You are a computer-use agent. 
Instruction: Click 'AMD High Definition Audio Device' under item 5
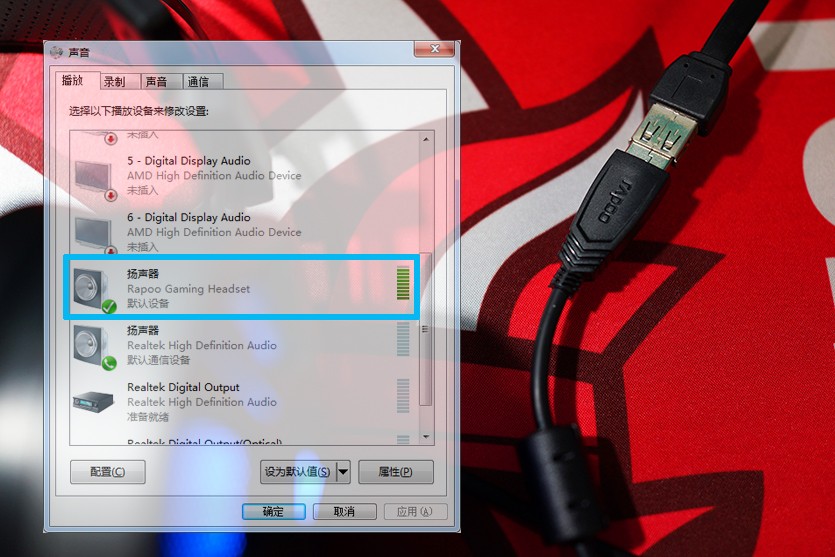pyautogui.click(x=214, y=176)
